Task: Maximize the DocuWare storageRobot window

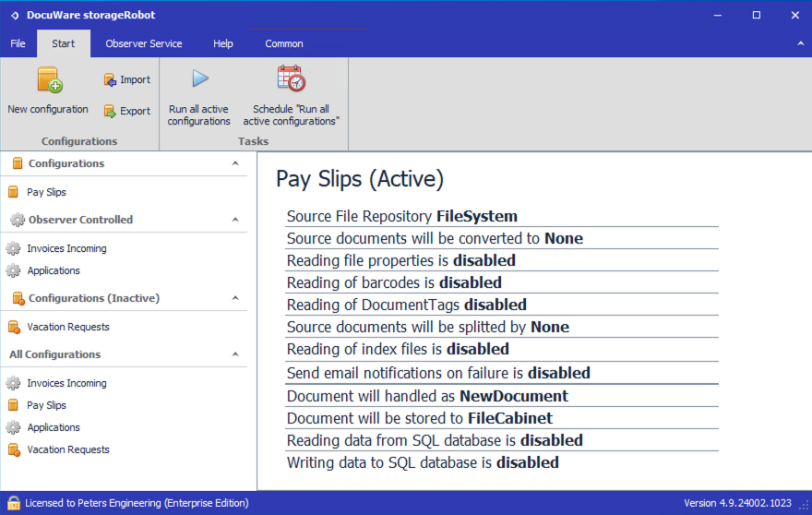Action: coord(757,15)
